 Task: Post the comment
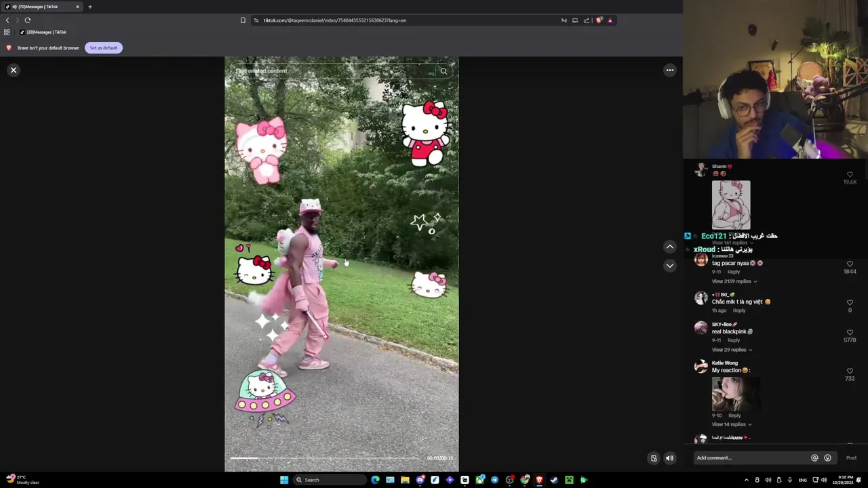851,458
